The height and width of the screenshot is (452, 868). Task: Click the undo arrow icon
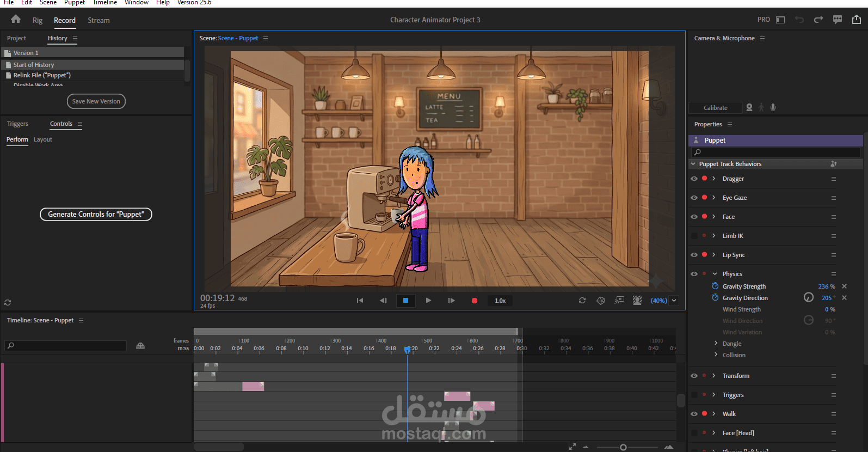coord(799,20)
